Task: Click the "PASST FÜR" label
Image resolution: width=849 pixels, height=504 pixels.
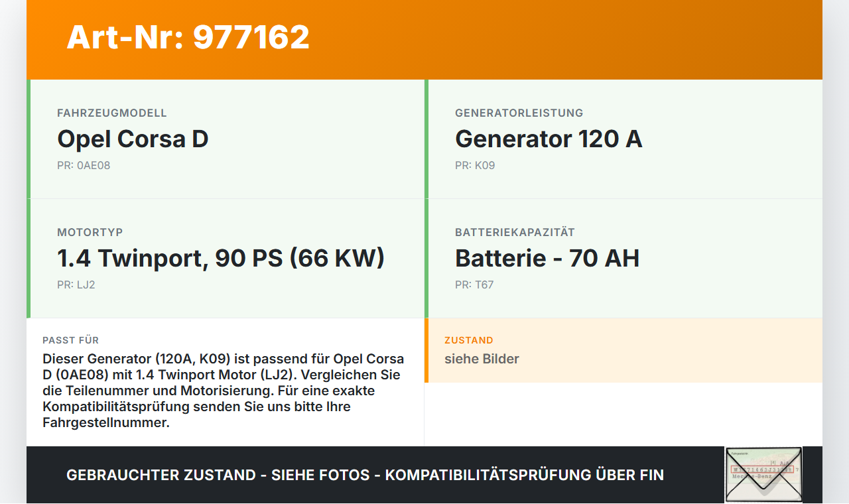Action: (x=71, y=340)
